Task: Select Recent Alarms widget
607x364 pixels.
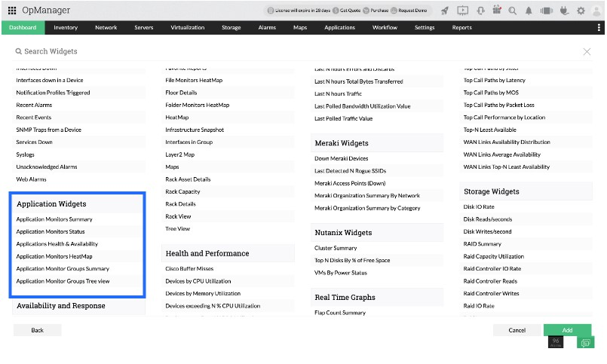Action: (x=34, y=105)
